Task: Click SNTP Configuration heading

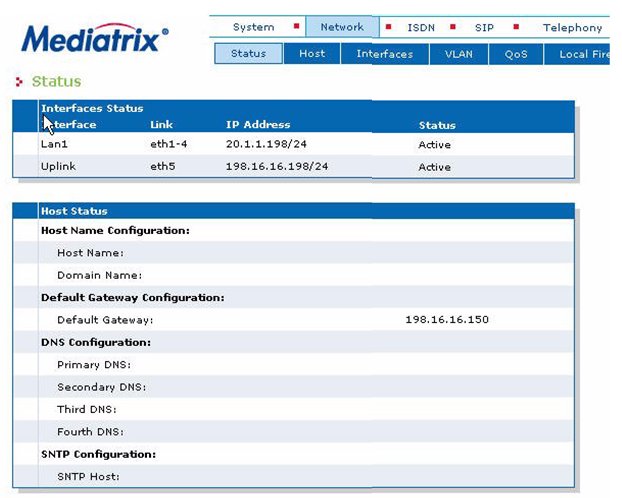Action: click(x=98, y=454)
